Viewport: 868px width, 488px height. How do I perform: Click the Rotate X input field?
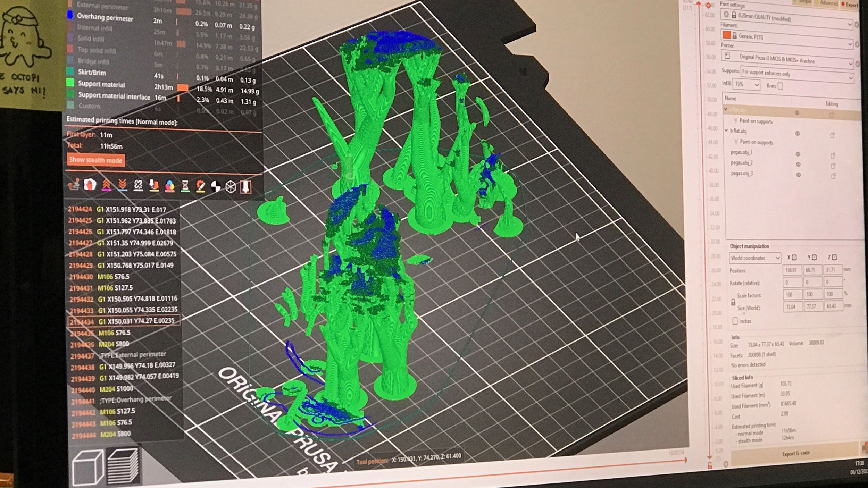[792, 282]
